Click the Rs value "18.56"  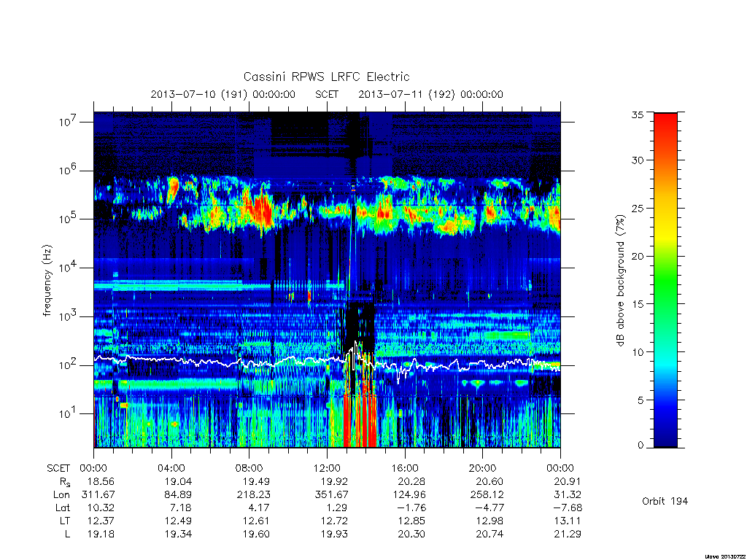point(101,481)
